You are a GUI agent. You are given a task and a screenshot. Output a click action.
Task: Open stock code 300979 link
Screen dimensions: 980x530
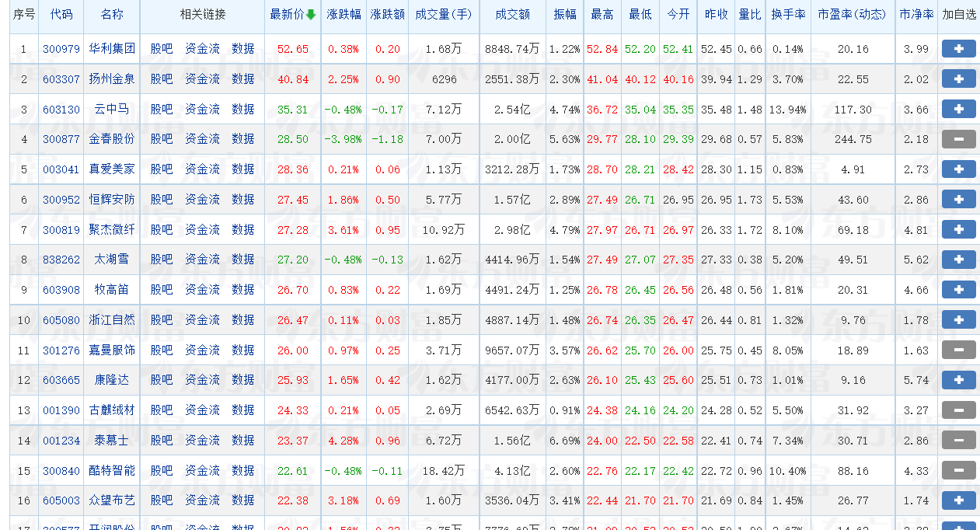61,49
